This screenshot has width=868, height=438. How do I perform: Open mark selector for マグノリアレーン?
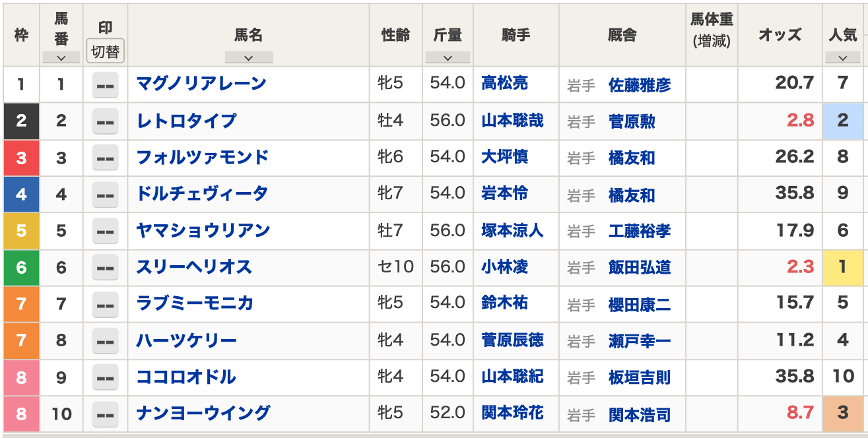(105, 85)
